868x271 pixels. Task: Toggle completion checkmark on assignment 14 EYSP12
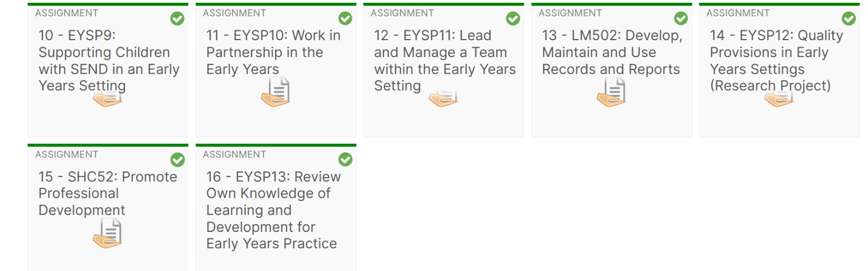point(848,19)
